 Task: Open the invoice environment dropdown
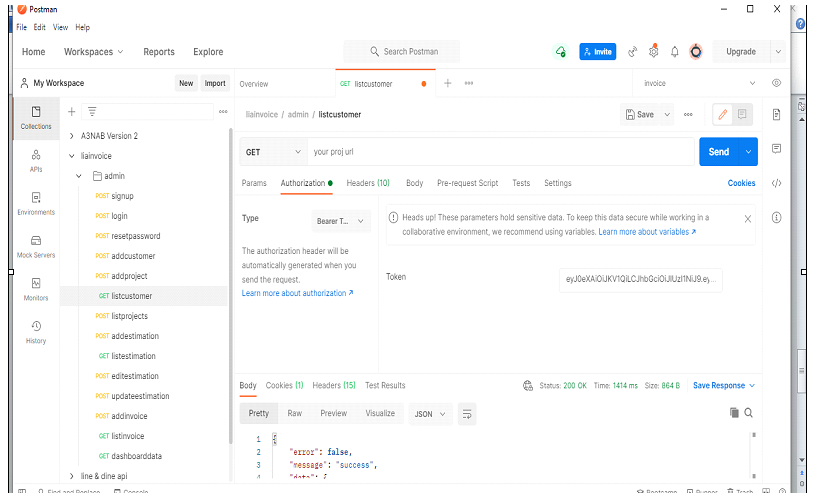click(698, 83)
